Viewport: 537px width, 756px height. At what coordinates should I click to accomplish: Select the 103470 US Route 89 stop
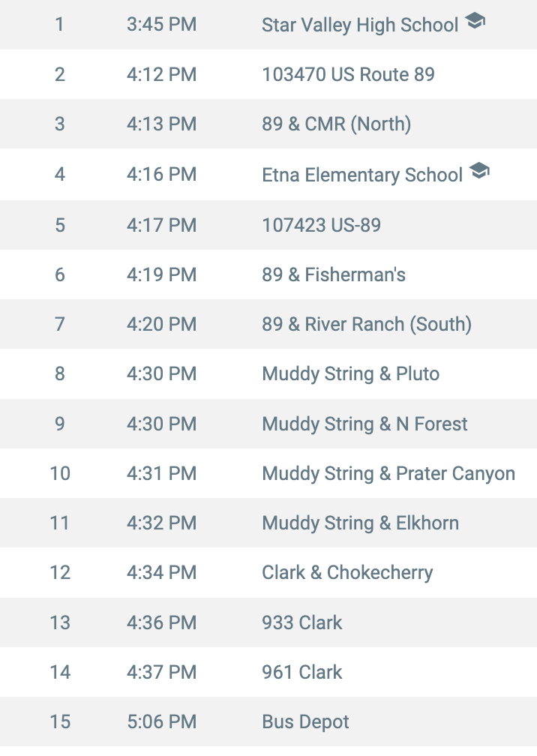(348, 75)
